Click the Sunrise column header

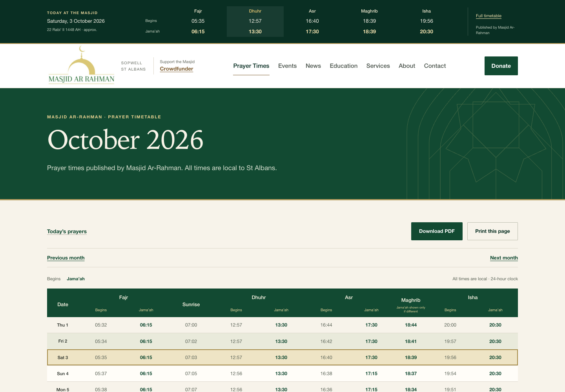click(191, 305)
